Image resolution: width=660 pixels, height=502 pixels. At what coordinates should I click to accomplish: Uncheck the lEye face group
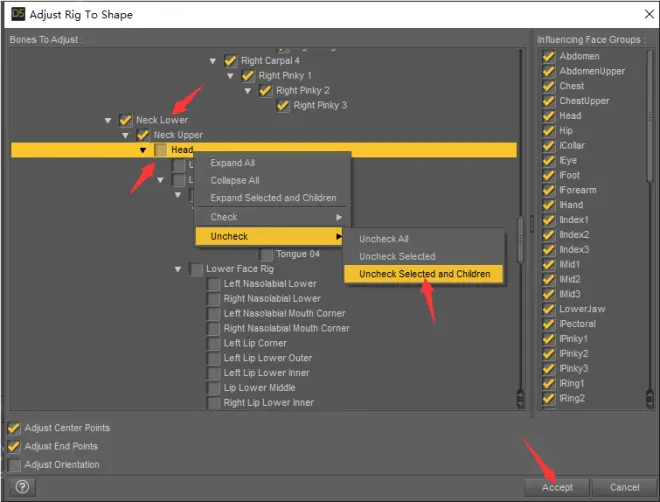click(x=548, y=160)
